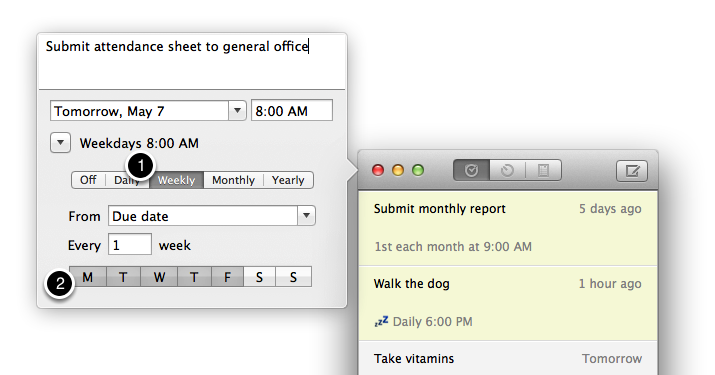The height and width of the screenshot is (375, 715).
Task: Open the due date dropdown arrow
Action: [237, 110]
